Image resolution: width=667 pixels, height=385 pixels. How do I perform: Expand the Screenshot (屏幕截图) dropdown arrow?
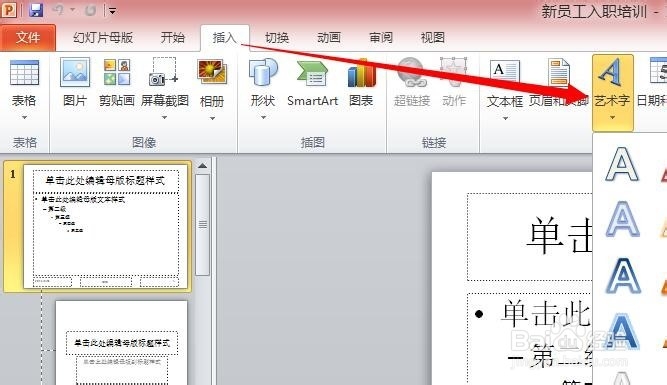click(x=164, y=118)
